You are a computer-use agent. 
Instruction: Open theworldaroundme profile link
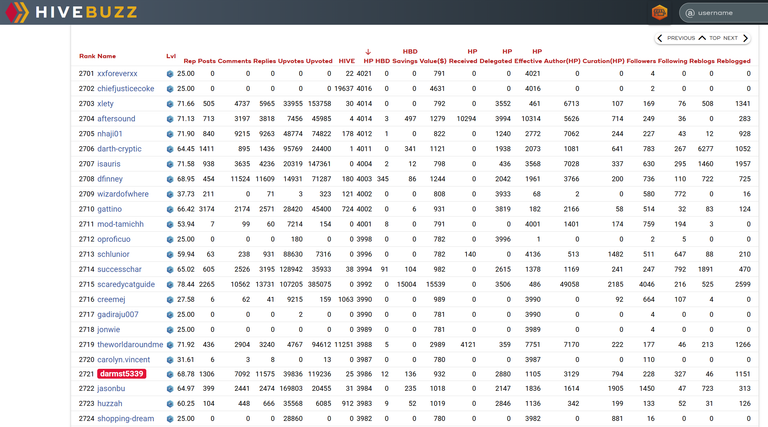(x=130, y=345)
